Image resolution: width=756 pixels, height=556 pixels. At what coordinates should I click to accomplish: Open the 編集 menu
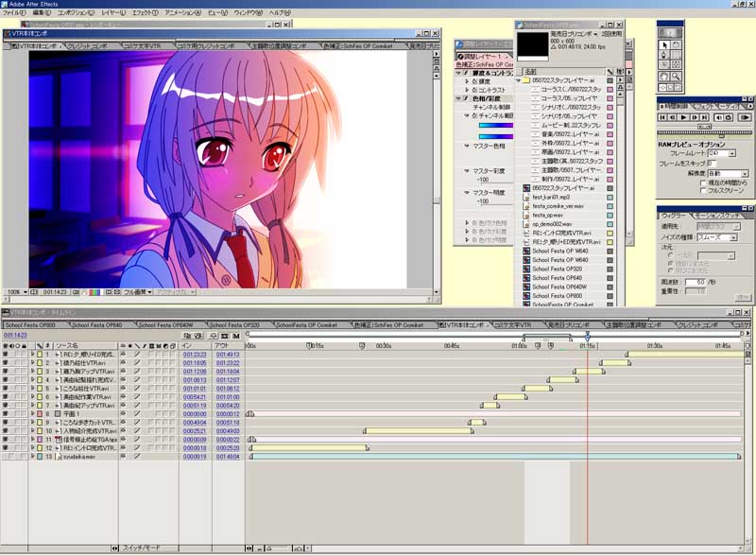click(x=41, y=12)
